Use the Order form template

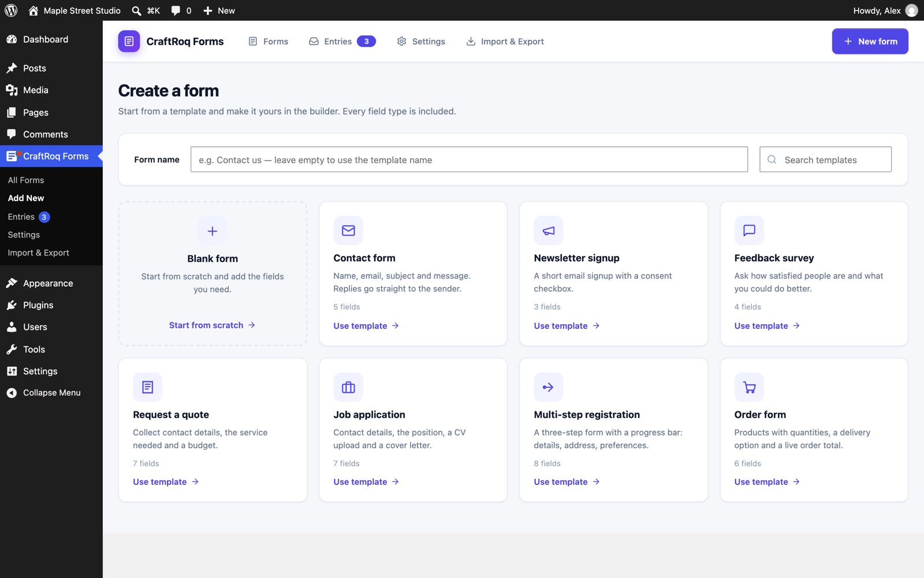(x=767, y=482)
